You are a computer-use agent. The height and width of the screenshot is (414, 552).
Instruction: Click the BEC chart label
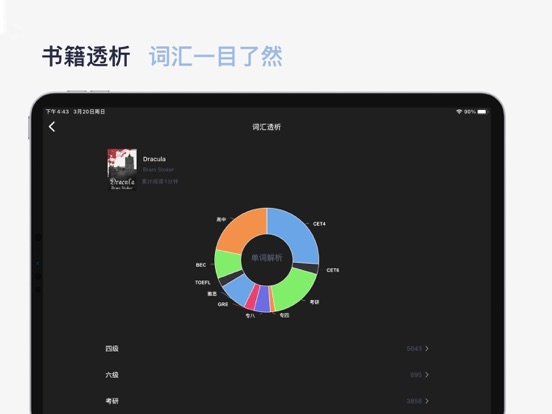point(201,265)
